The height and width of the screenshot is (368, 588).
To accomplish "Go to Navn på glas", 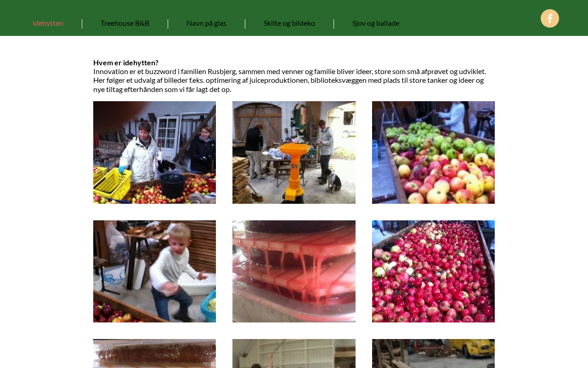I will 206,23.
